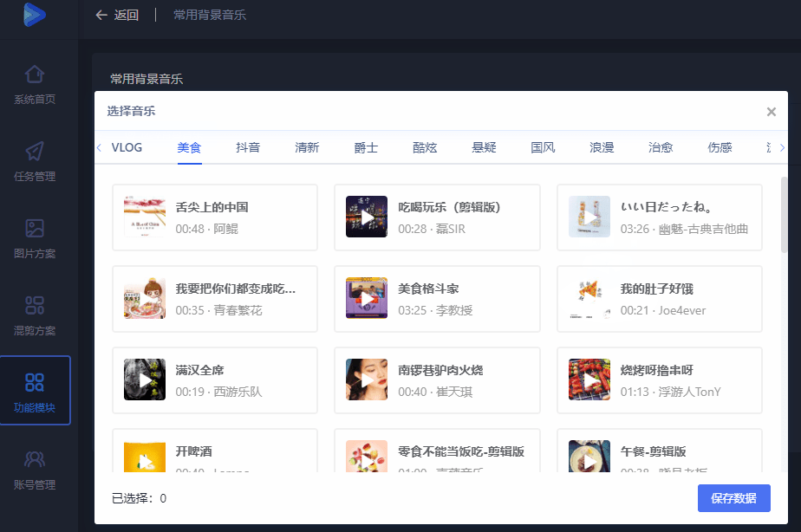Select song title 南锣巷驴肉火烧
The width and height of the screenshot is (801, 532).
tap(441, 370)
